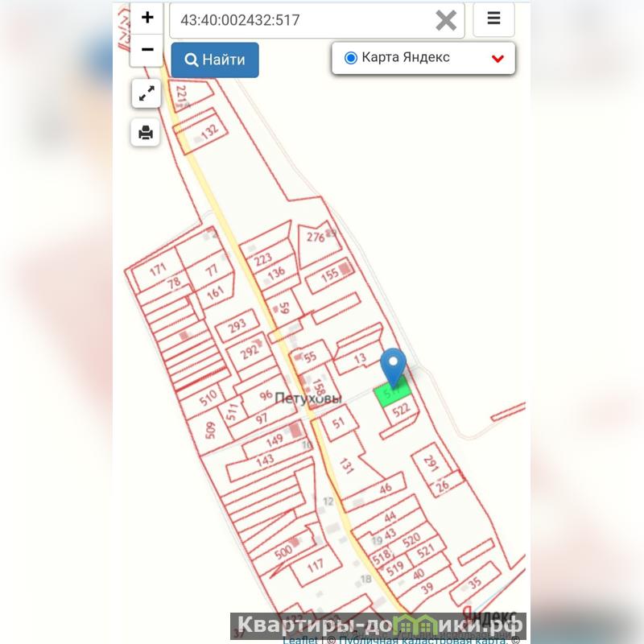Image resolution: width=644 pixels, height=644 pixels.
Task: Select the green highlighted parcel 517
Action: point(392,394)
